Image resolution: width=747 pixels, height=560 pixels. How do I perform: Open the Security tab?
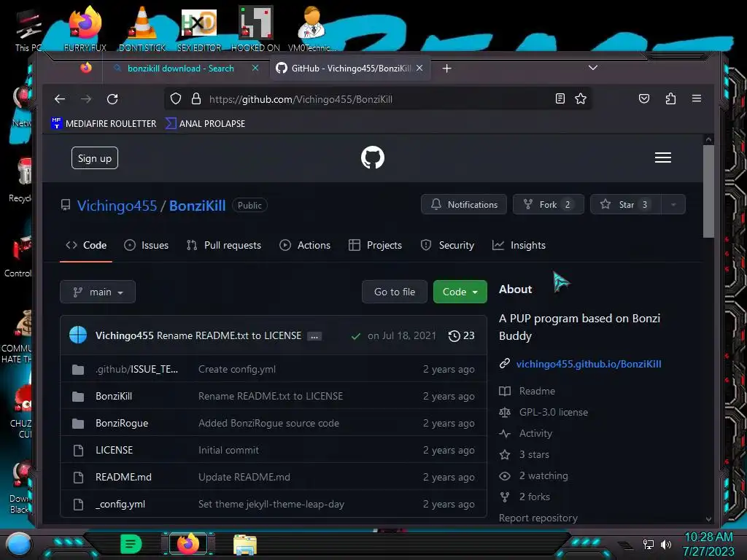pyautogui.click(x=447, y=245)
